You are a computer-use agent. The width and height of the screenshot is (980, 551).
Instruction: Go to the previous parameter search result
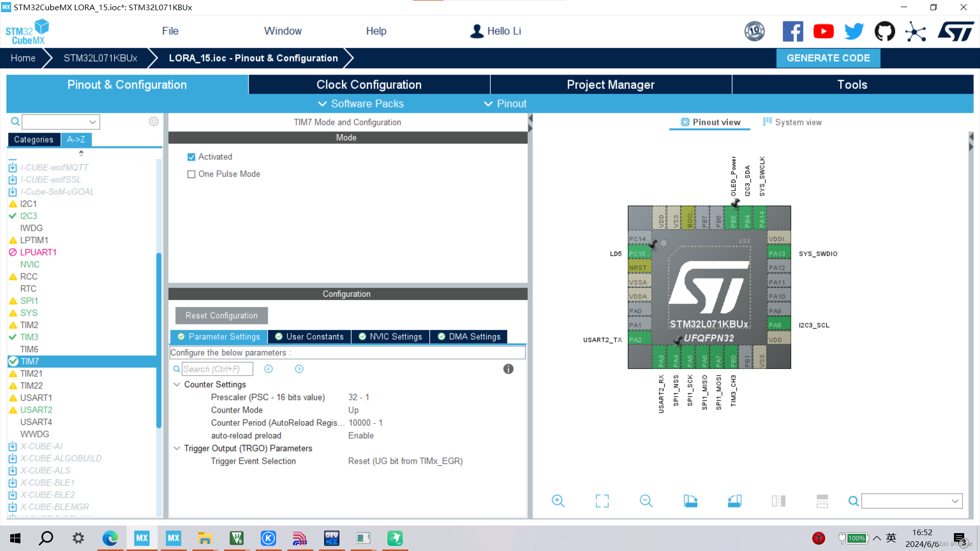268,369
